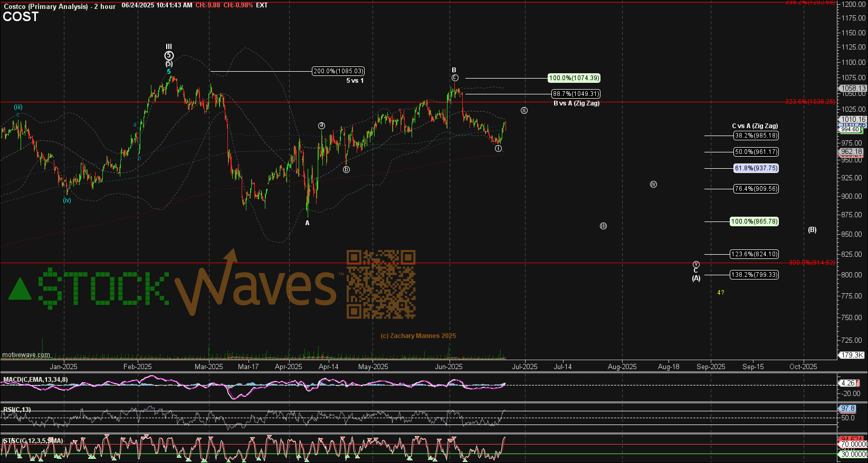Select the 200.0%(1085.03) Fibonacci label
868x463 pixels.
pos(338,71)
